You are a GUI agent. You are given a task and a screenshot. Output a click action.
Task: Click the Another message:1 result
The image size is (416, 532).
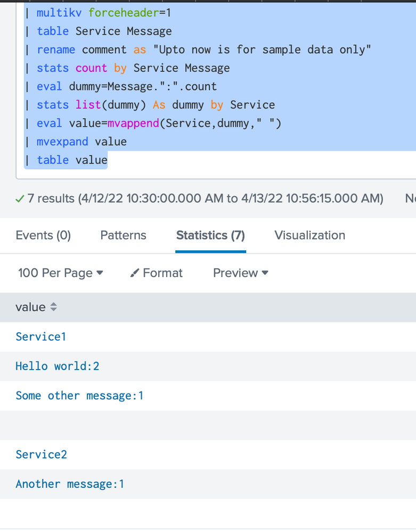(x=70, y=484)
